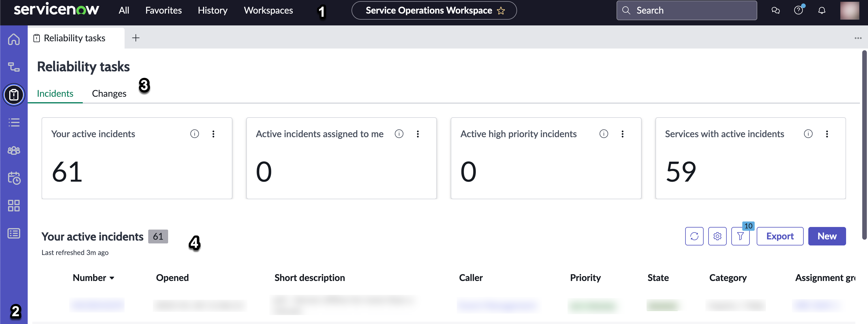The image size is (868, 324).
Task: Sort by the Caller column
Action: pyautogui.click(x=471, y=278)
